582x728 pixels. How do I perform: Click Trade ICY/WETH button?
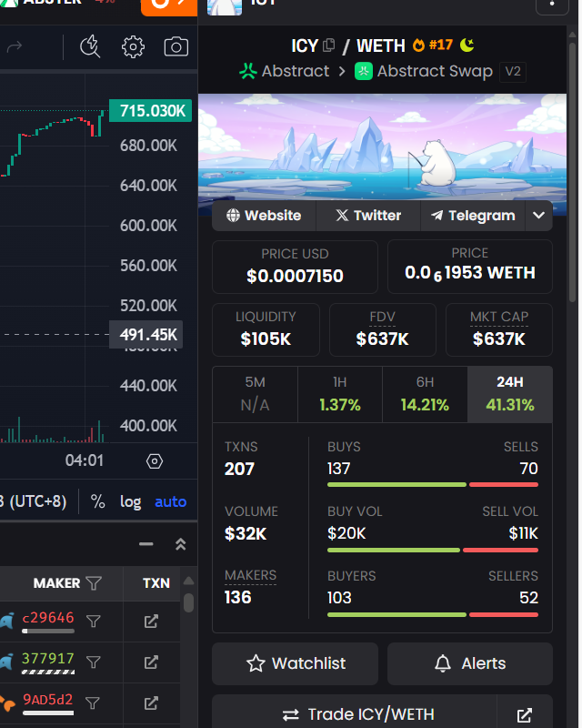[x=355, y=713]
